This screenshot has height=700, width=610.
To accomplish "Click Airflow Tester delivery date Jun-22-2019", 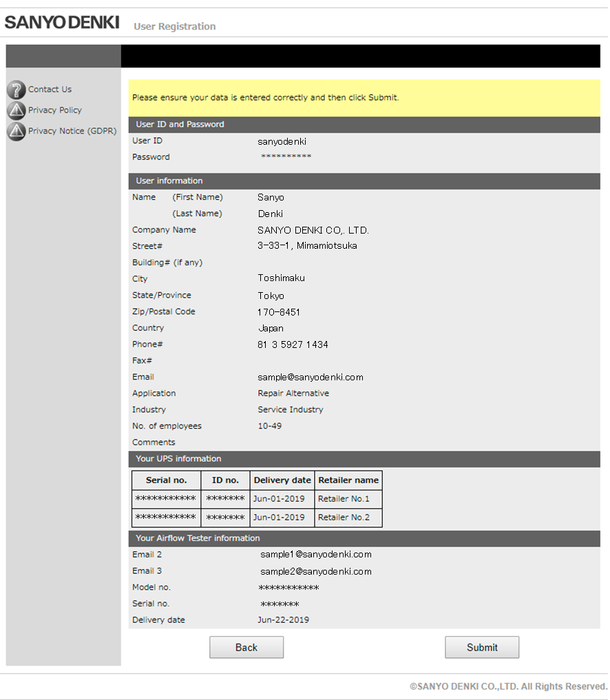I will tap(284, 620).
